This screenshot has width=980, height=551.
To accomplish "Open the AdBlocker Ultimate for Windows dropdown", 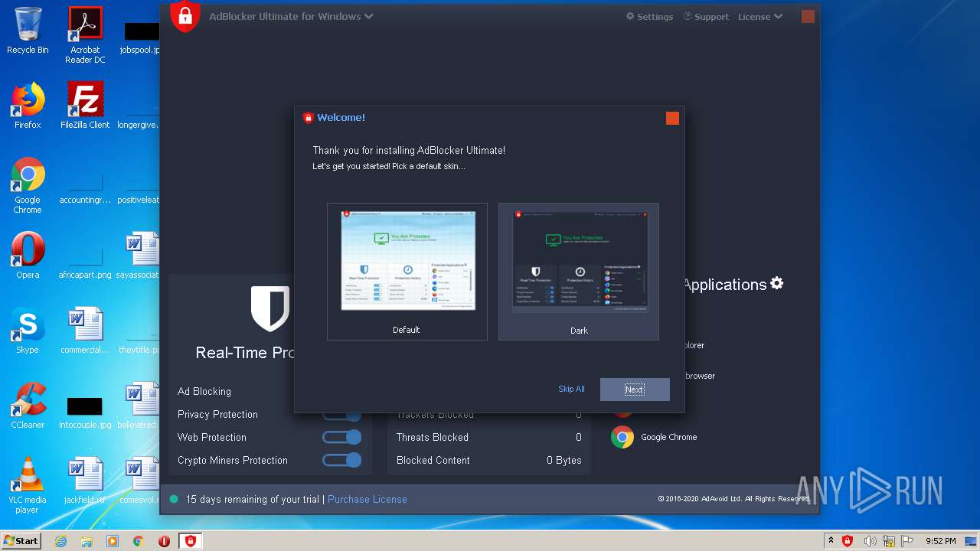I will (x=291, y=16).
